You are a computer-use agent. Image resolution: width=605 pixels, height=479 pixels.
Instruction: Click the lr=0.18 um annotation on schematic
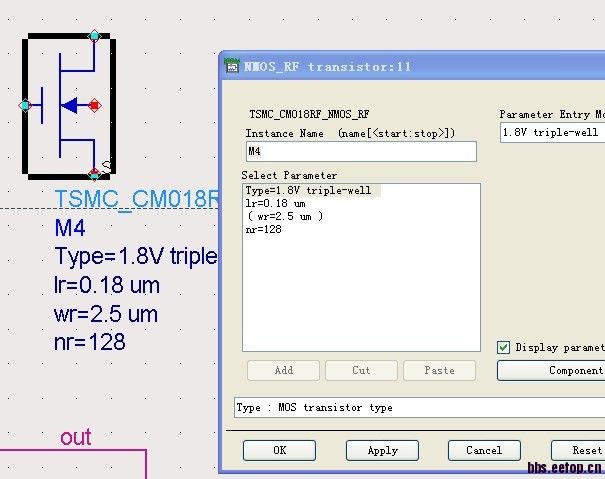pos(107,285)
